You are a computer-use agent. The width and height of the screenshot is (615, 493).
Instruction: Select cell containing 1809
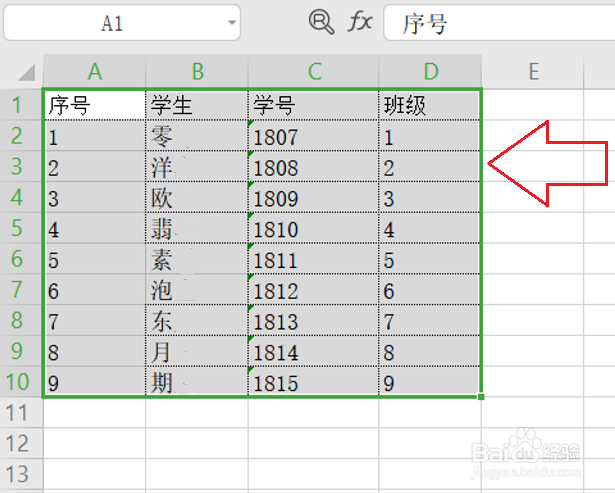coord(313,197)
